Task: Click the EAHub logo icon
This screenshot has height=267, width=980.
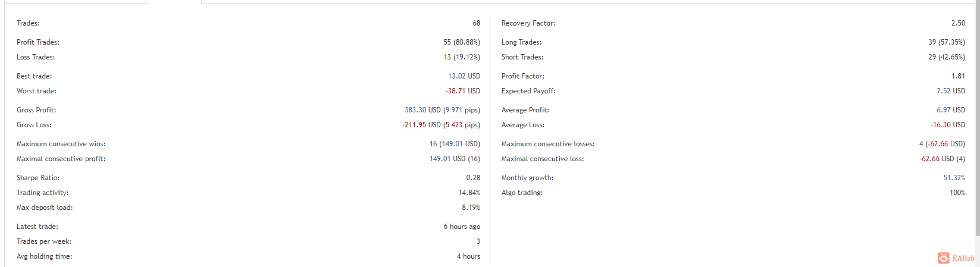Action: (x=944, y=258)
